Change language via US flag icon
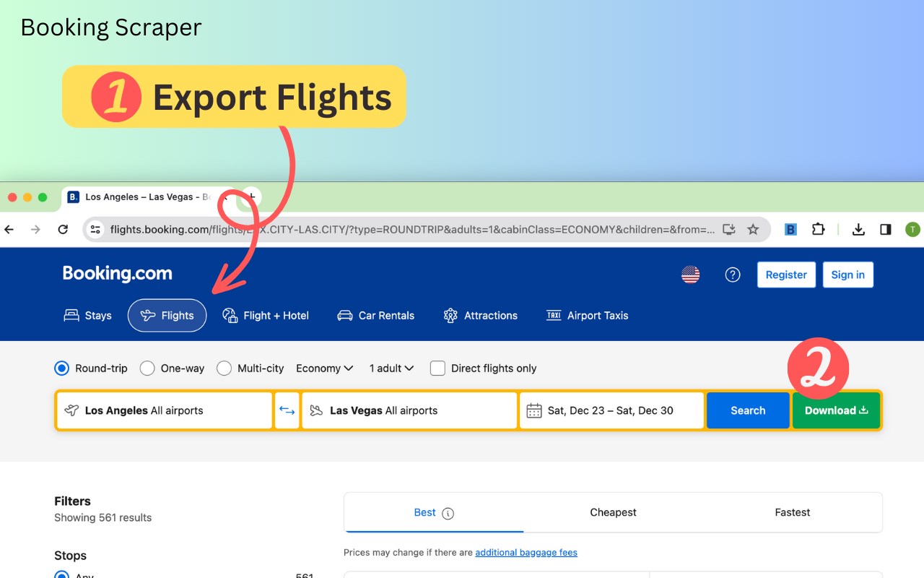The height and width of the screenshot is (578, 924). coord(691,275)
